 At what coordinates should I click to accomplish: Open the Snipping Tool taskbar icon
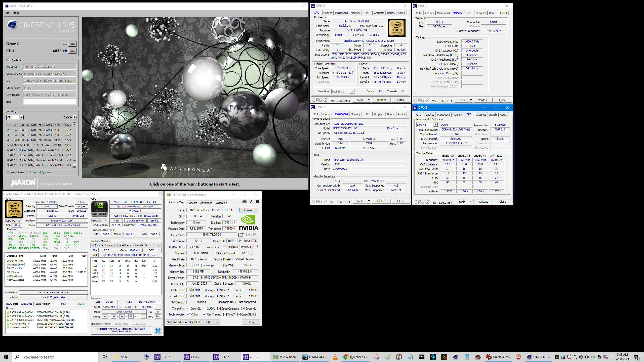[x=377, y=357]
